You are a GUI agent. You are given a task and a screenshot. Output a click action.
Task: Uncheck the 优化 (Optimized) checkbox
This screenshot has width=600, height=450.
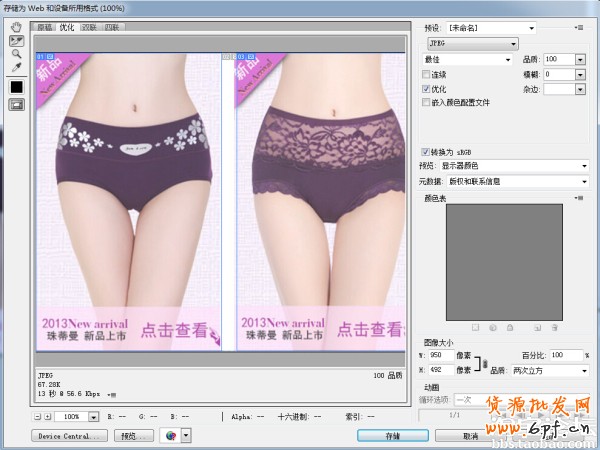point(427,88)
